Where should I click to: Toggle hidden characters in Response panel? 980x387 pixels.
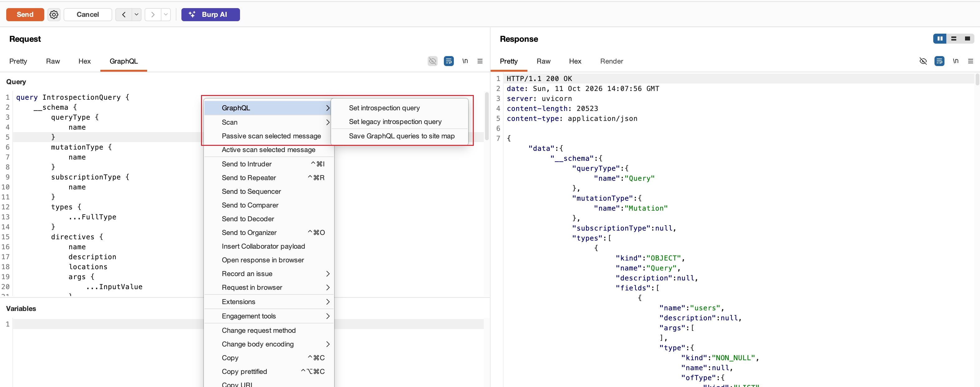(x=923, y=61)
